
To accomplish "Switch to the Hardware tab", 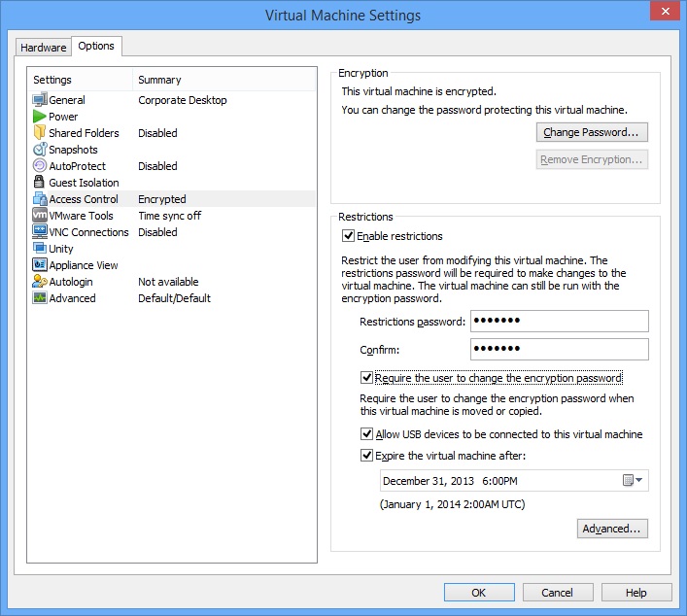I will click(44, 48).
